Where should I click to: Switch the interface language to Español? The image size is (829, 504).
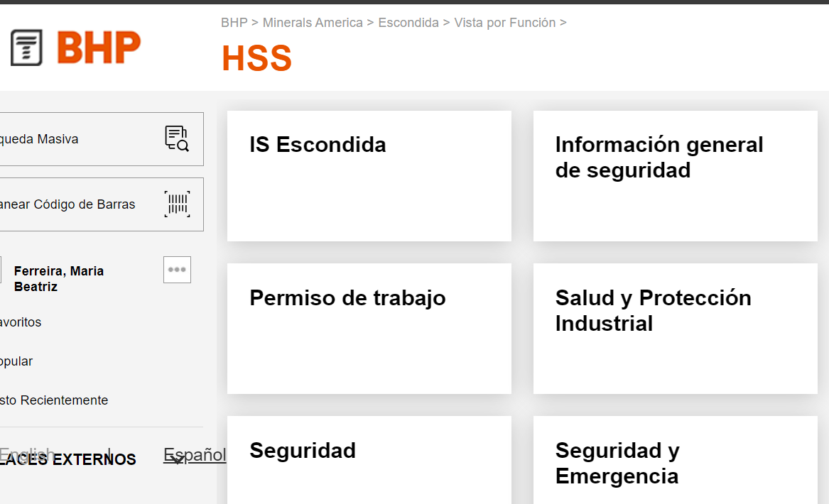[x=194, y=454]
